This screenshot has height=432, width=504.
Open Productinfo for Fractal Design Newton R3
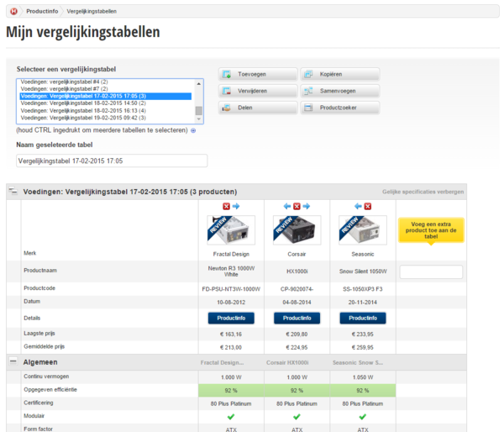point(231,319)
